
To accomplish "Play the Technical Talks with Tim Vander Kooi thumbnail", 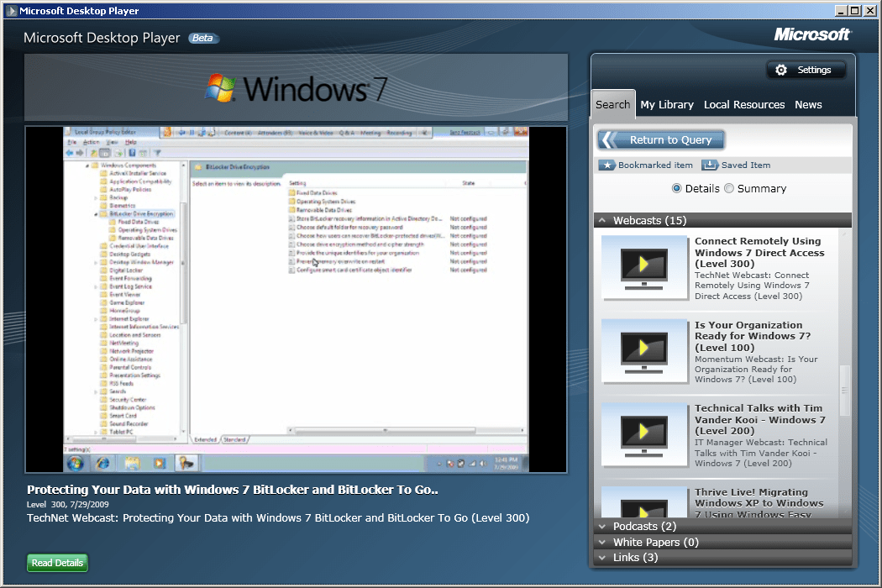I will pyautogui.click(x=644, y=435).
